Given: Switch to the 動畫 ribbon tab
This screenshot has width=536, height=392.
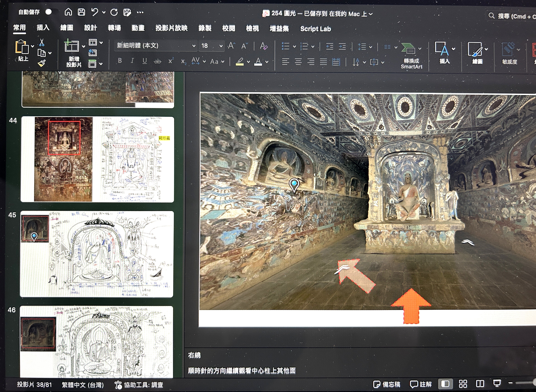Looking at the screenshot, I should pos(138,28).
